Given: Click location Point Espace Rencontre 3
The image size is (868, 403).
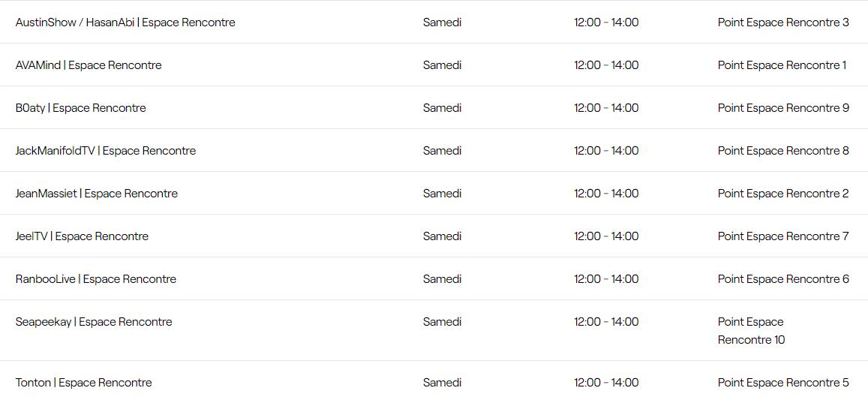Looking at the screenshot, I should pos(782,23).
